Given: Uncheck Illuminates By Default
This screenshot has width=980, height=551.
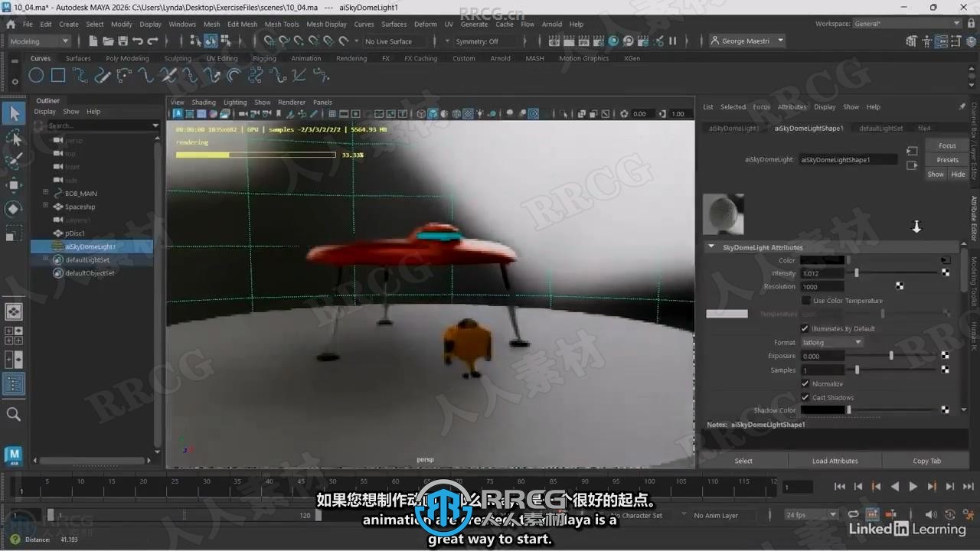Looking at the screenshot, I should 805,328.
